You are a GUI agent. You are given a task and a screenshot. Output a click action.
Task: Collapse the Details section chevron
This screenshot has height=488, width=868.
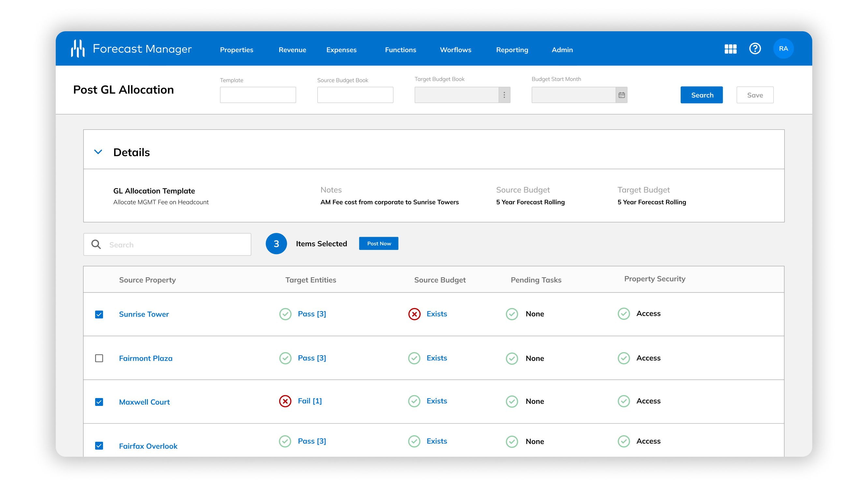point(98,152)
